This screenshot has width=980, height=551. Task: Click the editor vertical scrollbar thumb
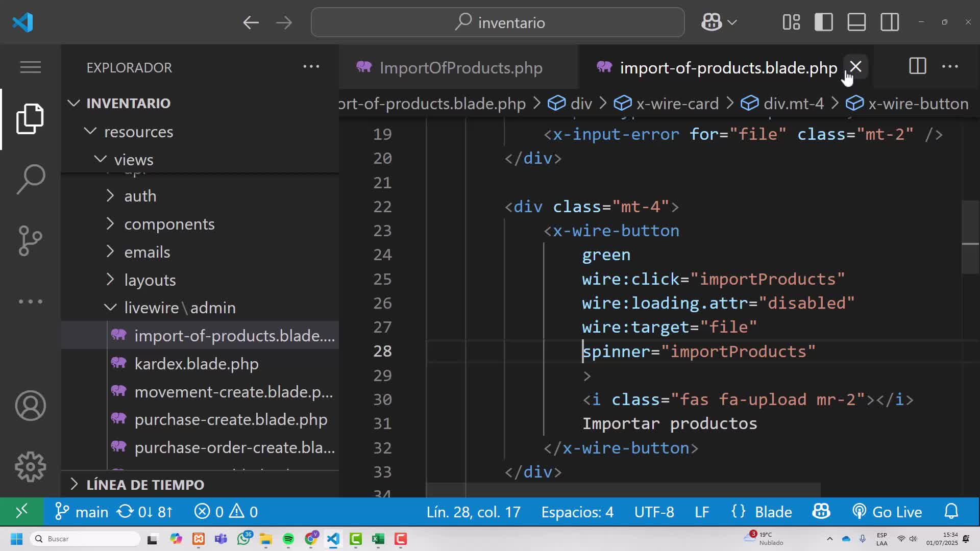[x=970, y=237]
